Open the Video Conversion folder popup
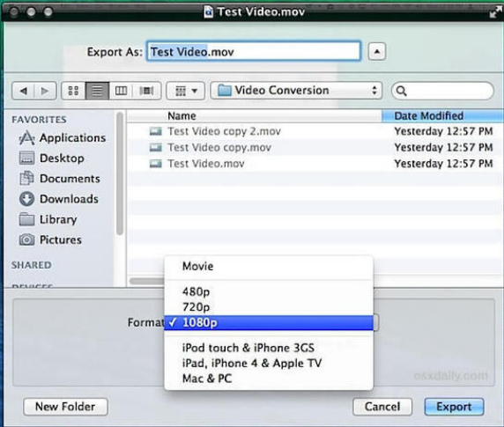Image resolution: width=504 pixels, height=427 pixels. pyautogui.click(x=296, y=91)
